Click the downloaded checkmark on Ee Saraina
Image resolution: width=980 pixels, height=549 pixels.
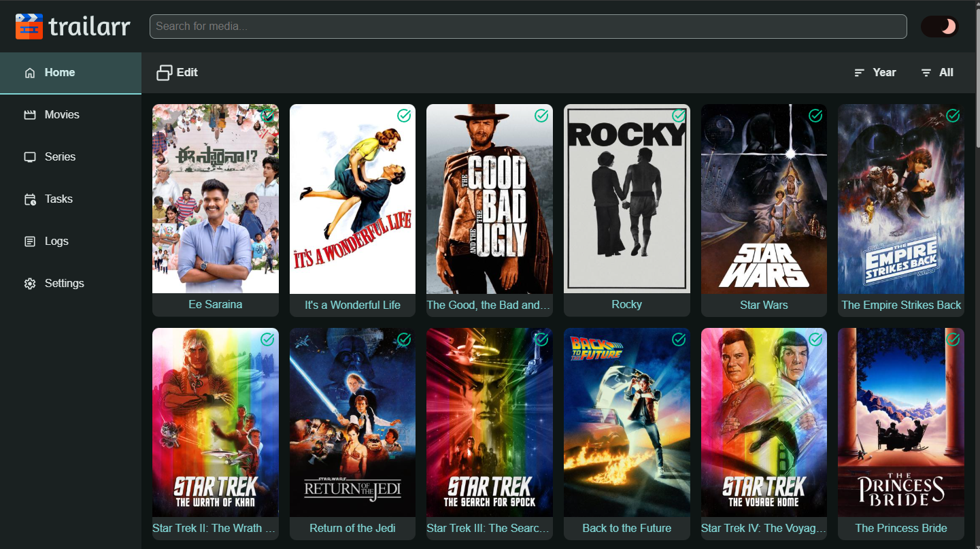coord(267,116)
